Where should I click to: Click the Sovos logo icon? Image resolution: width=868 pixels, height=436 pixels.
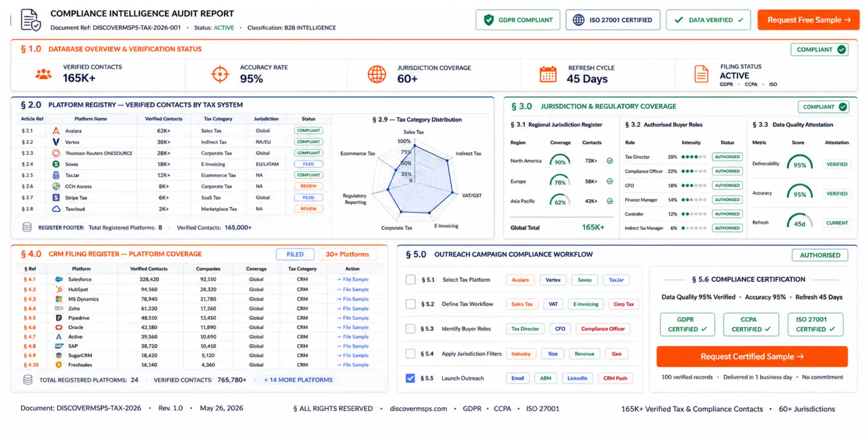click(56, 164)
